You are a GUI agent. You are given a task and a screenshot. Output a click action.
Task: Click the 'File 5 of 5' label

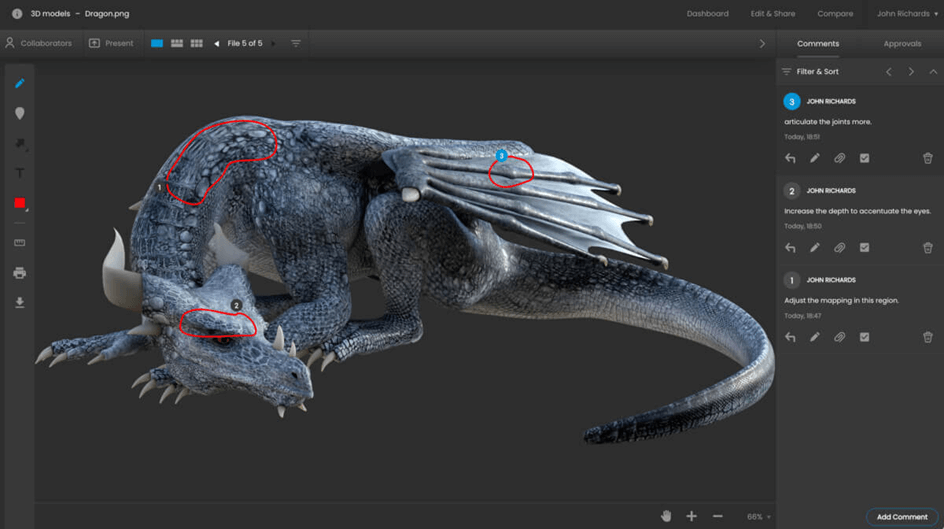pyautogui.click(x=245, y=43)
